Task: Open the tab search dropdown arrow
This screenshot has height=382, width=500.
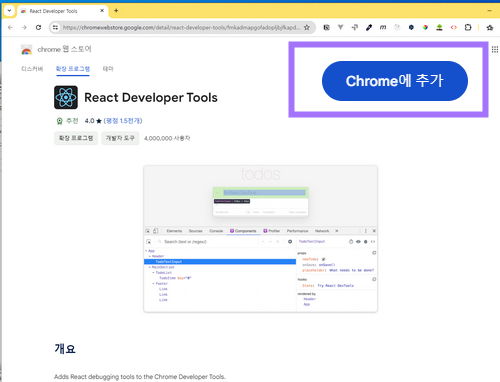Action: tap(9, 11)
